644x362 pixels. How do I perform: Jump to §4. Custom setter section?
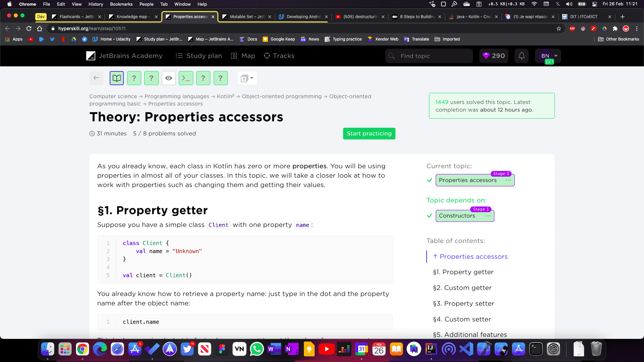(462, 319)
